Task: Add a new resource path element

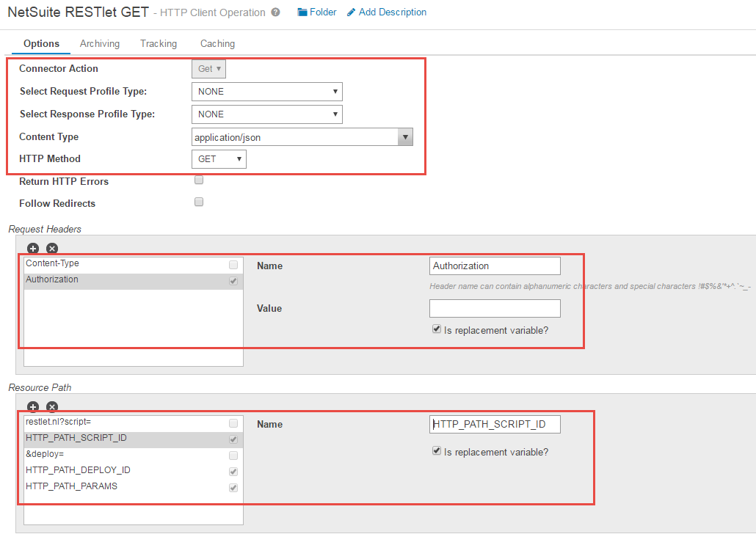Action: pos(33,407)
